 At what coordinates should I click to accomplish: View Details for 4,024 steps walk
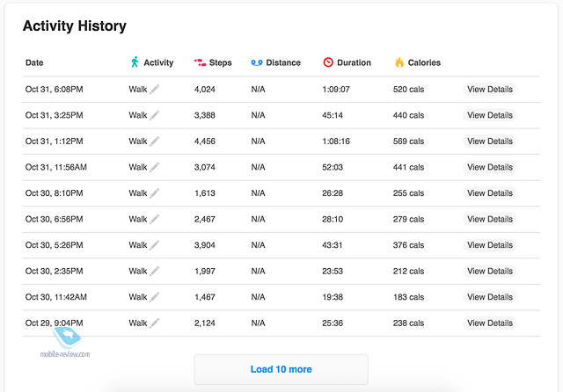(490, 90)
